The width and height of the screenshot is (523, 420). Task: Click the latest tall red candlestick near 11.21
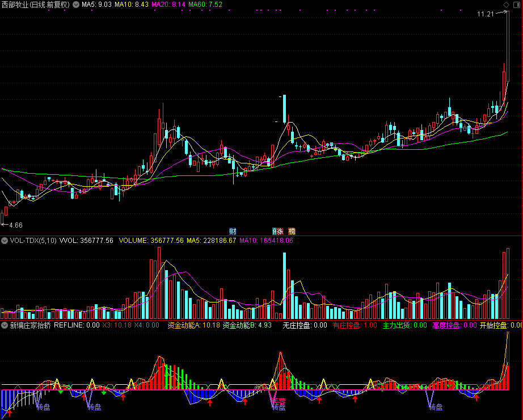point(508,46)
